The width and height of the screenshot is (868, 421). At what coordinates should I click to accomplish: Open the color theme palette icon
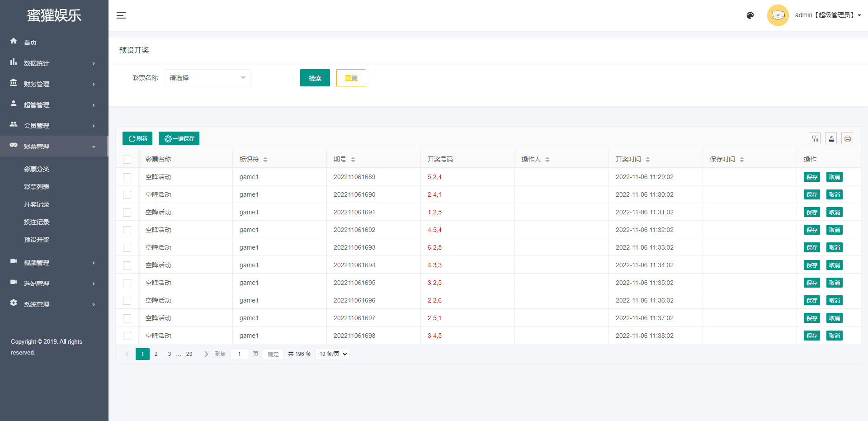click(x=750, y=15)
